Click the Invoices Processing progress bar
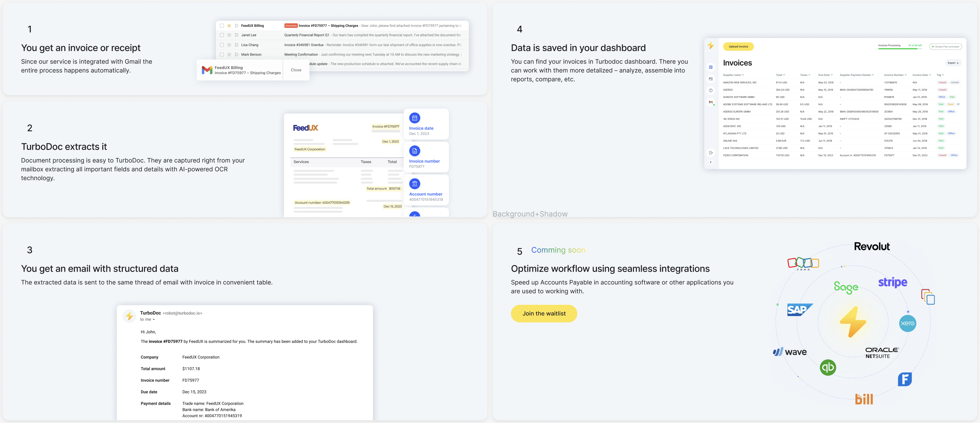This screenshot has width=980, height=423. pyautogui.click(x=899, y=48)
